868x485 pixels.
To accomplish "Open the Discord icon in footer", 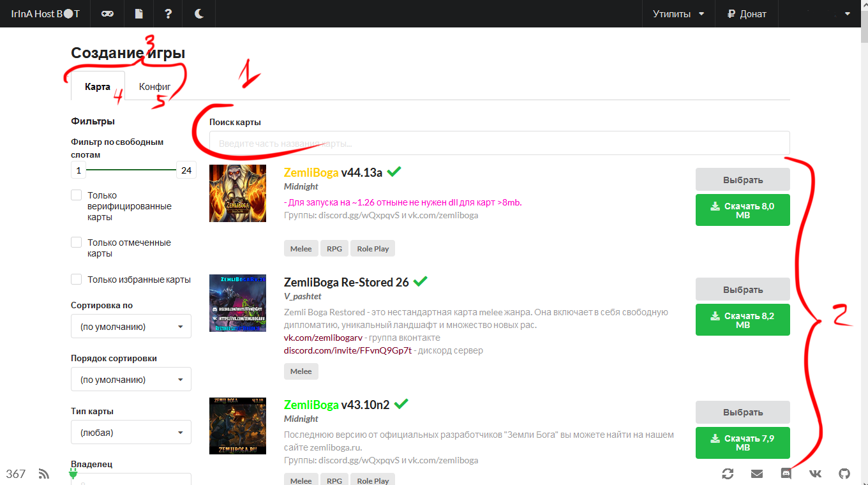I will tap(786, 474).
